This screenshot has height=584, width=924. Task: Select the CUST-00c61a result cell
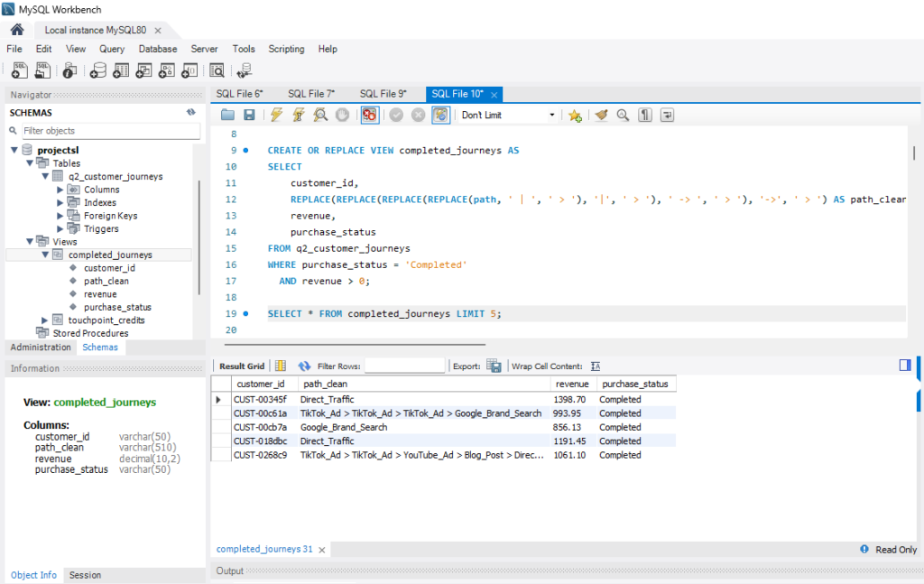pyautogui.click(x=261, y=413)
